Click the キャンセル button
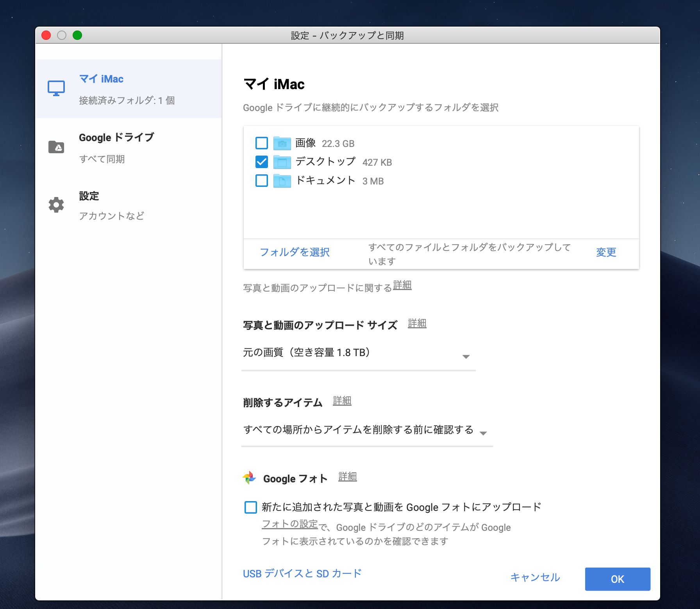Screen dimensions: 700x609 click(535, 577)
